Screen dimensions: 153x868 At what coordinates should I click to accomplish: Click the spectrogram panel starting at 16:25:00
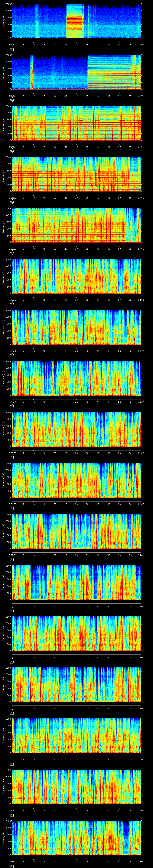[x=77, y=174]
